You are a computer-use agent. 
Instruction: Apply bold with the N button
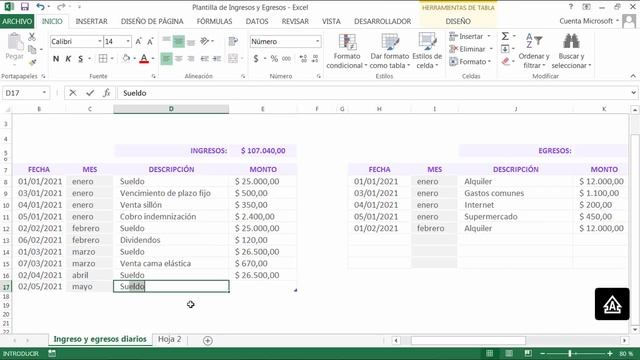point(56,59)
